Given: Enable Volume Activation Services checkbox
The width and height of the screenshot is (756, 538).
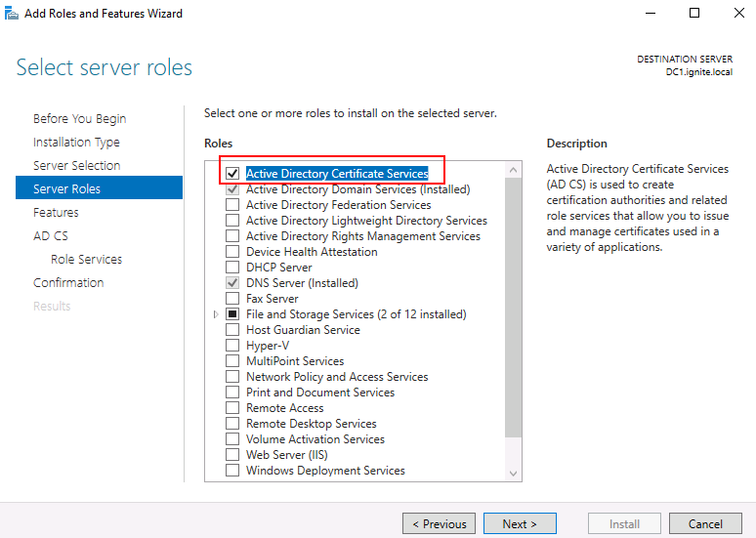Looking at the screenshot, I should click(232, 439).
